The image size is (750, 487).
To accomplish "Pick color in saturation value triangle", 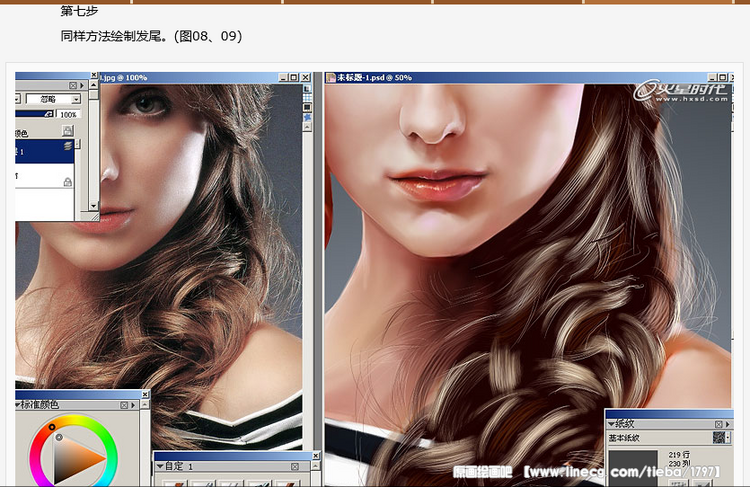I will coord(77,458).
